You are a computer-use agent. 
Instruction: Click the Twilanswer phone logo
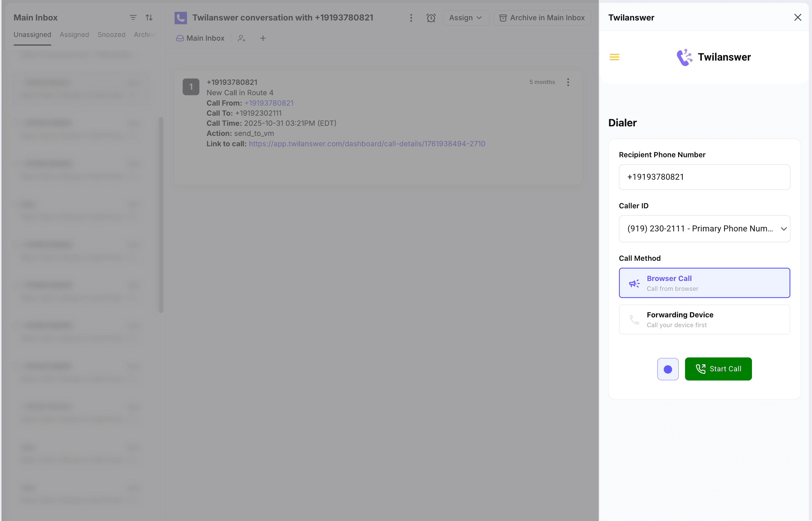(x=684, y=57)
